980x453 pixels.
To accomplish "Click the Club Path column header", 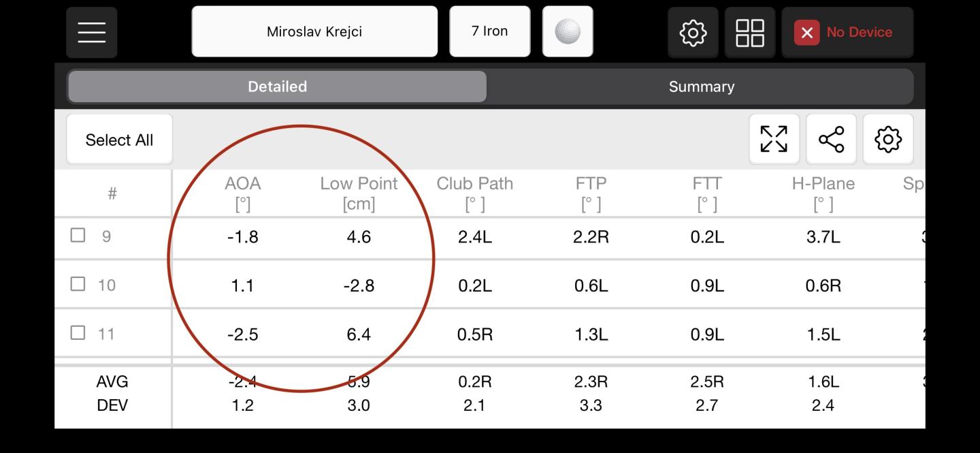I will tap(475, 193).
